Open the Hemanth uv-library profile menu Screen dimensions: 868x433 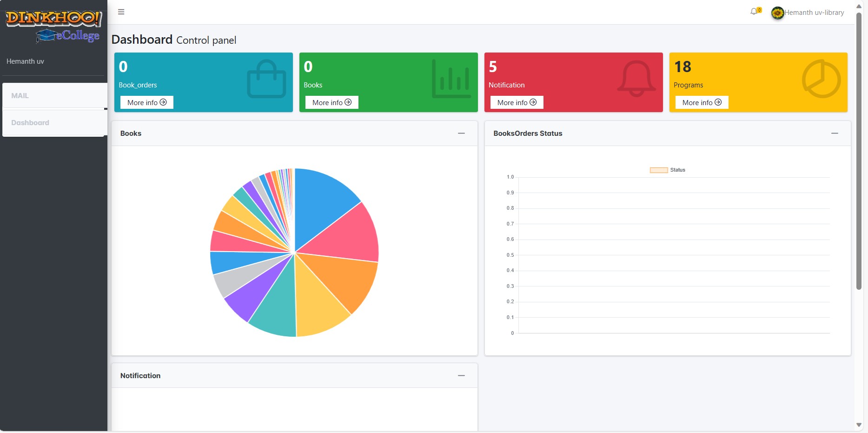coord(814,13)
